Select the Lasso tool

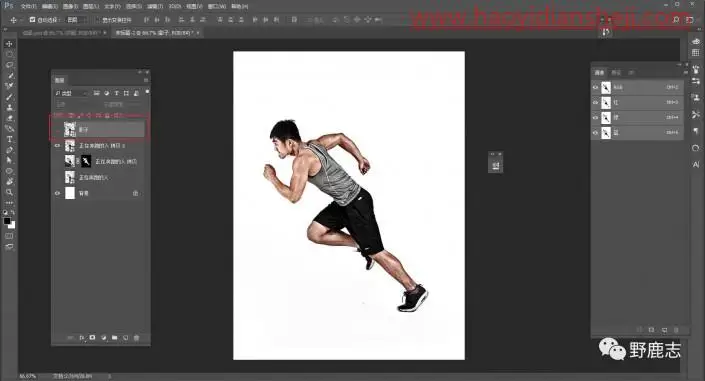click(x=9, y=65)
